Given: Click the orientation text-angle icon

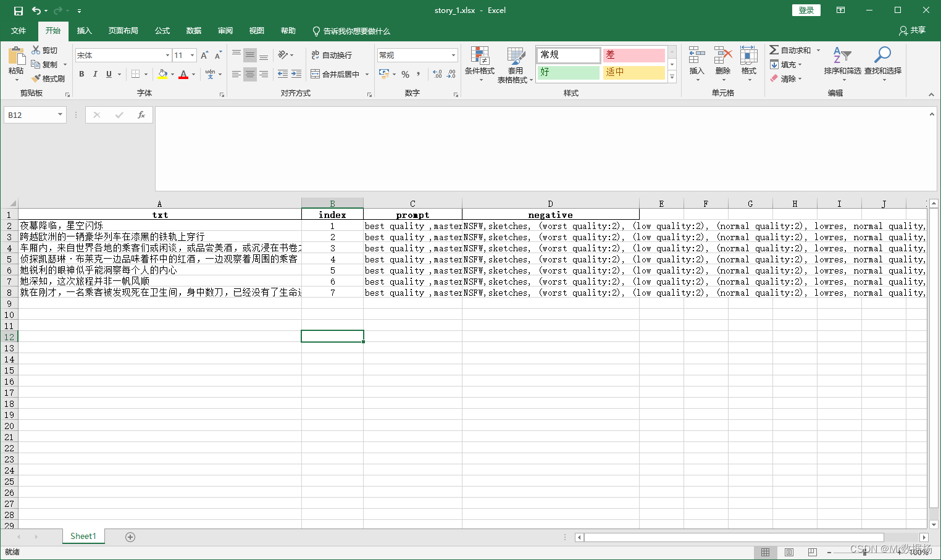Looking at the screenshot, I should (x=283, y=55).
